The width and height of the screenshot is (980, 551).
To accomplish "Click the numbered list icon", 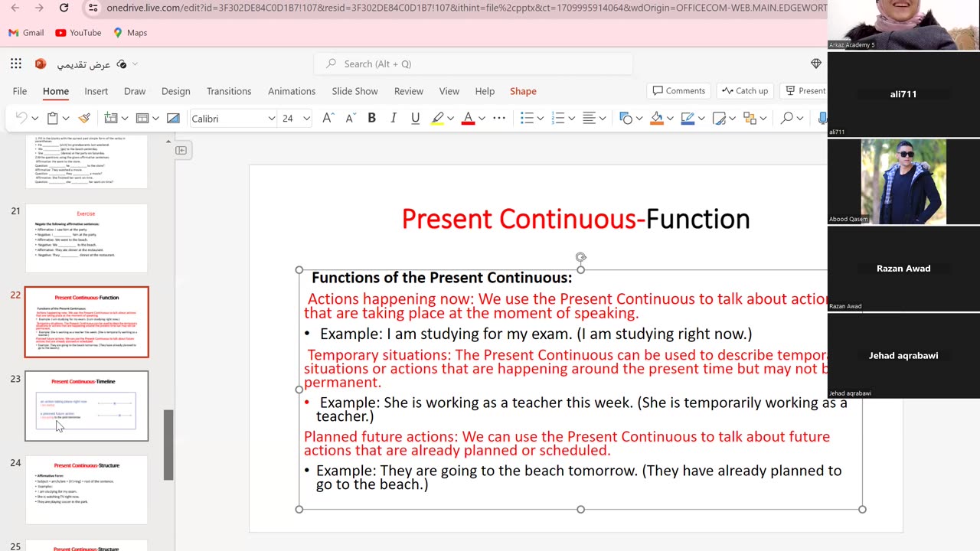I will pyautogui.click(x=558, y=118).
